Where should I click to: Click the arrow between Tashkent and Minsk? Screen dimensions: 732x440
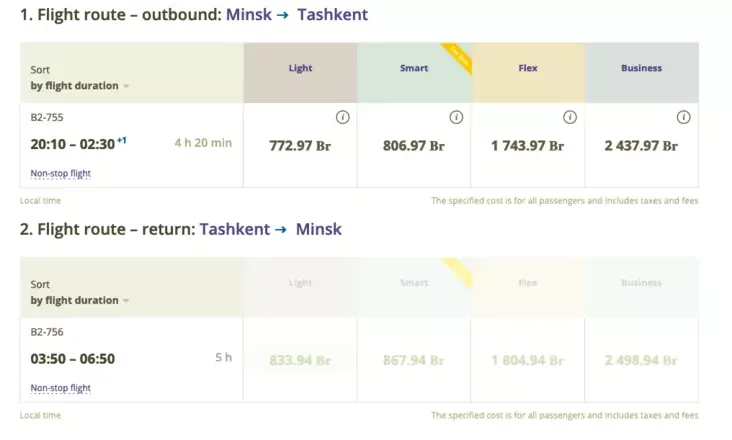[x=281, y=230]
